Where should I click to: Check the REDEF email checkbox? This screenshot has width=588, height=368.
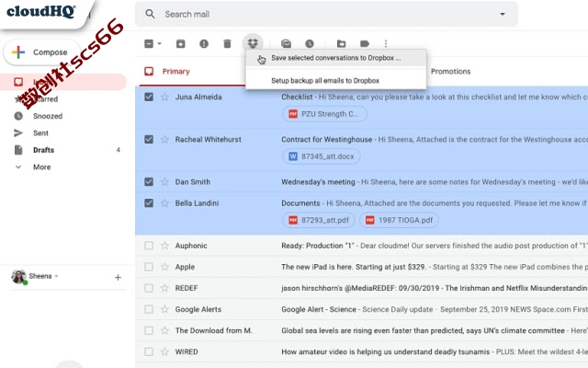[x=149, y=288]
